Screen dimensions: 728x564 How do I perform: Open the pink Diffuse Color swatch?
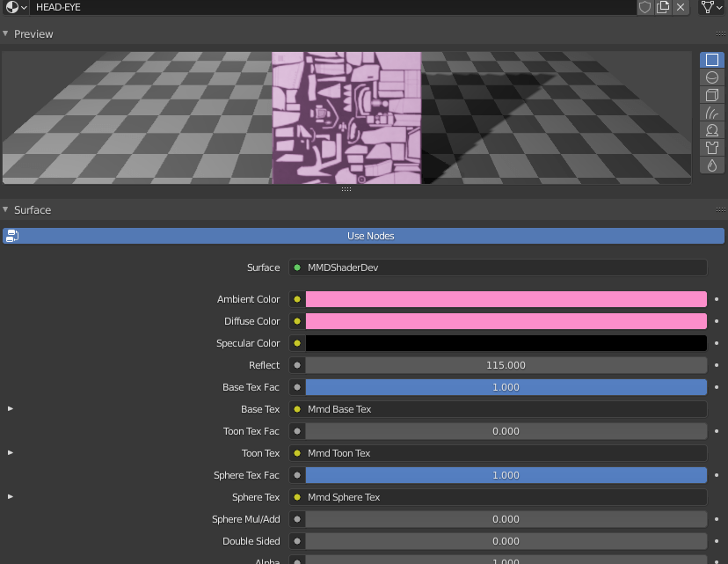506,321
